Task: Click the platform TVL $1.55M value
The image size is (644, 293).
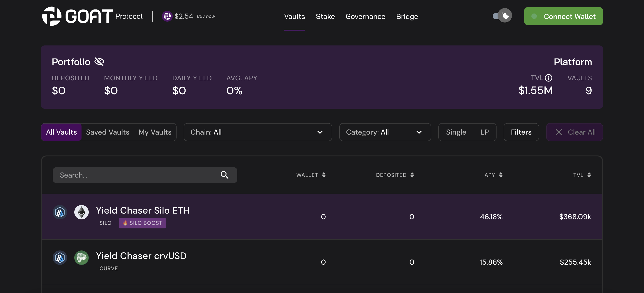Action: click(535, 90)
